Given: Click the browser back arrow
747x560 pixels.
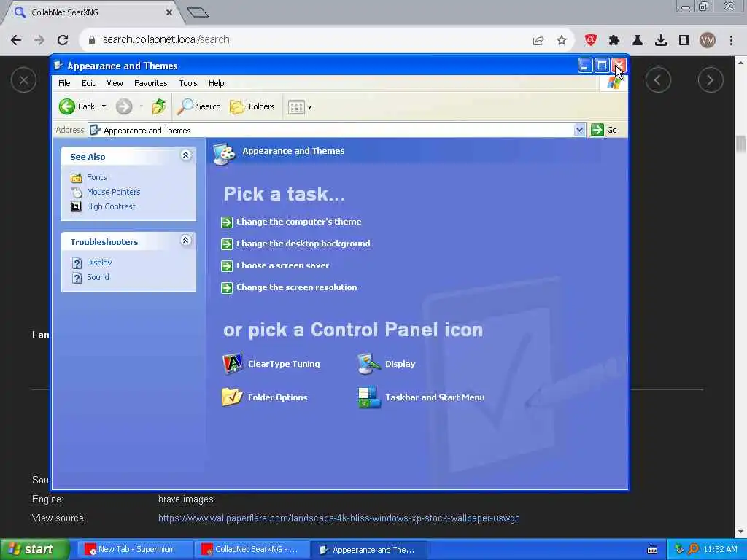Looking at the screenshot, I should tap(16, 40).
